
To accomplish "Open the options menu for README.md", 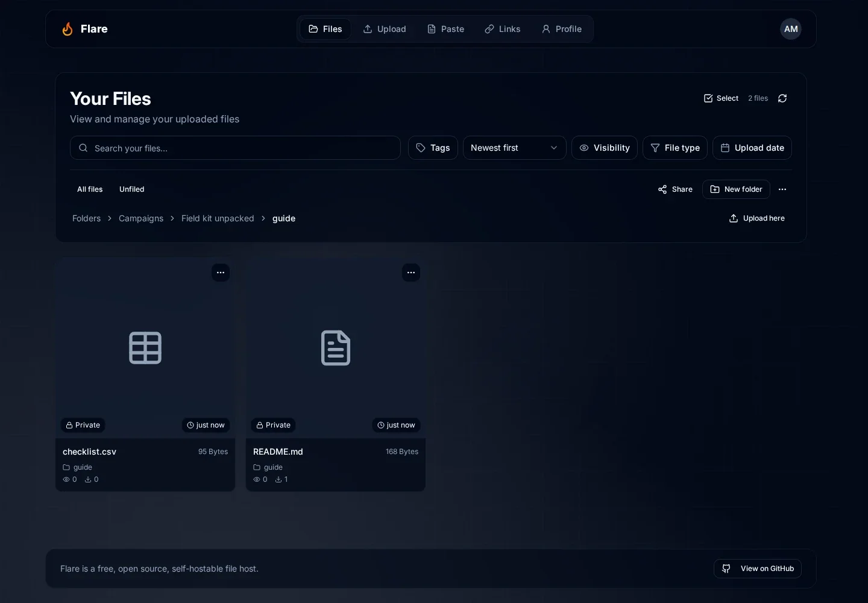I will [x=411, y=273].
